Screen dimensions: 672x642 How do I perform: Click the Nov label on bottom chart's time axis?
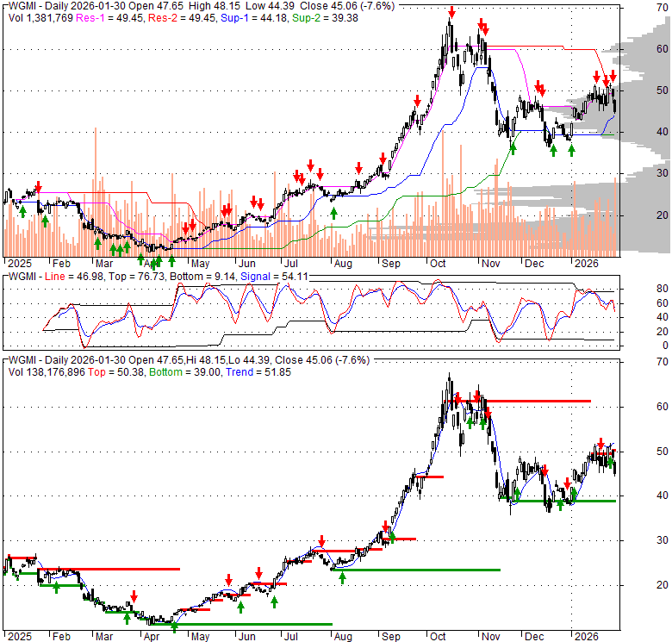[491, 637]
